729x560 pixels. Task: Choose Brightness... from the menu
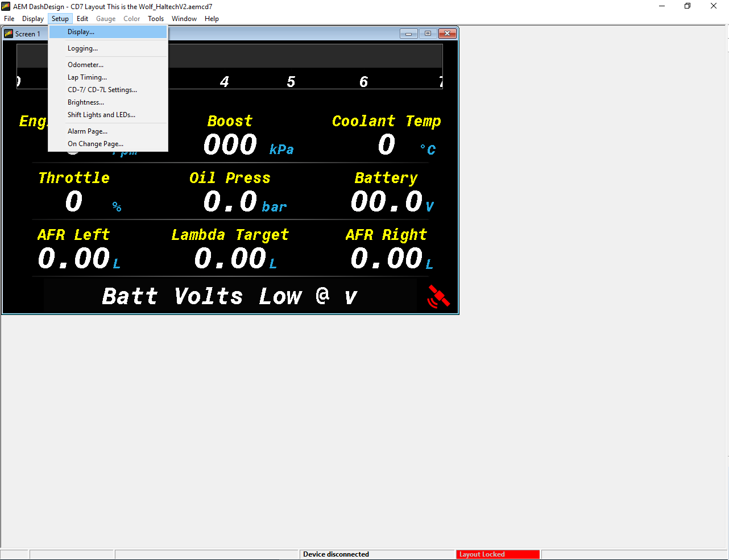point(108,102)
